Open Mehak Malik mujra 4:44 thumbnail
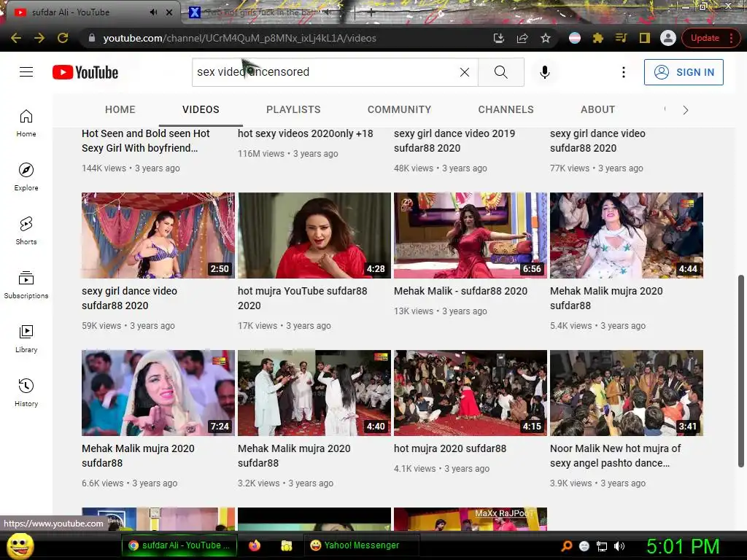747x560 pixels. 627,236
